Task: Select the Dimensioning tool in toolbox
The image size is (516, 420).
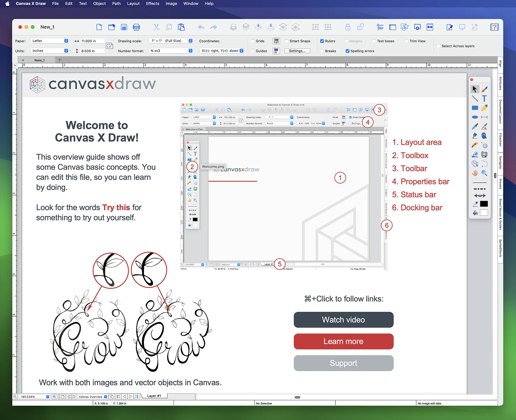Action: (x=484, y=117)
